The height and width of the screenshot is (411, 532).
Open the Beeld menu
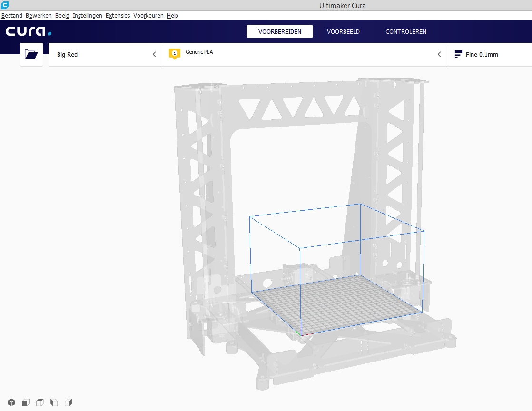click(62, 16)
